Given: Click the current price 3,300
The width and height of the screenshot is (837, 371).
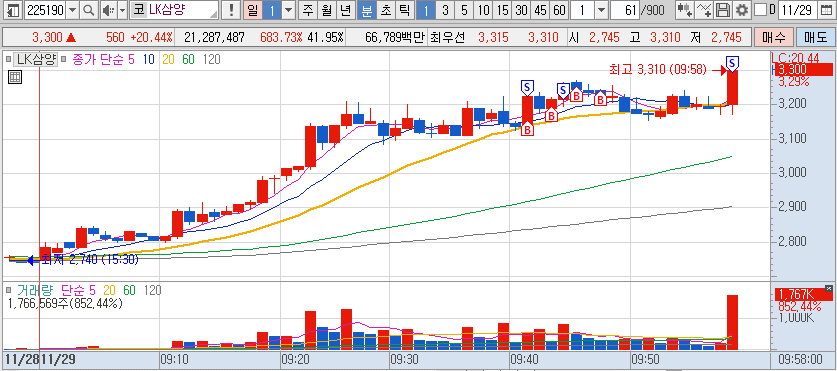Looking at the screenshot, I should point(47,37).
